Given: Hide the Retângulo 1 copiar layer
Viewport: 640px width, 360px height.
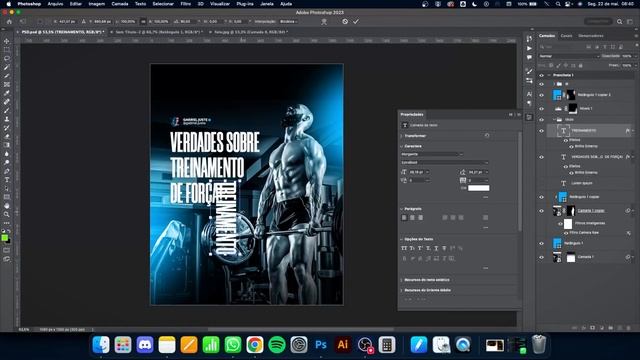Looking at the screenshot, I should [x=542, y=197].
